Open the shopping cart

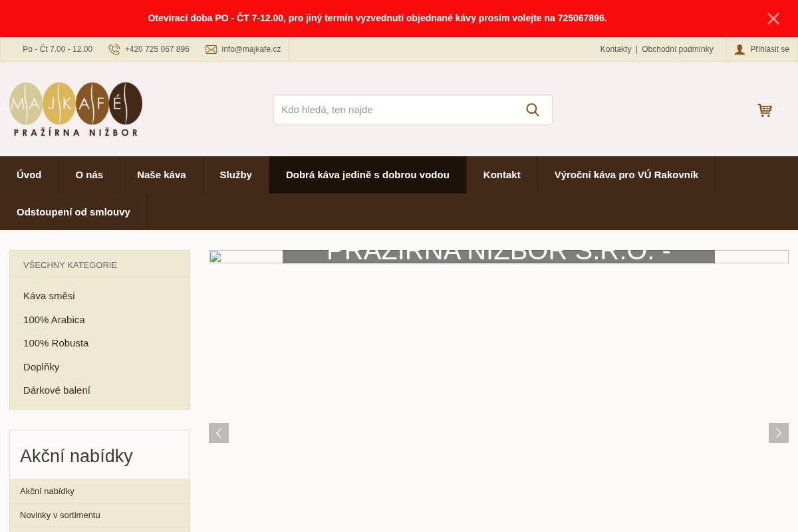coord(765,110)
